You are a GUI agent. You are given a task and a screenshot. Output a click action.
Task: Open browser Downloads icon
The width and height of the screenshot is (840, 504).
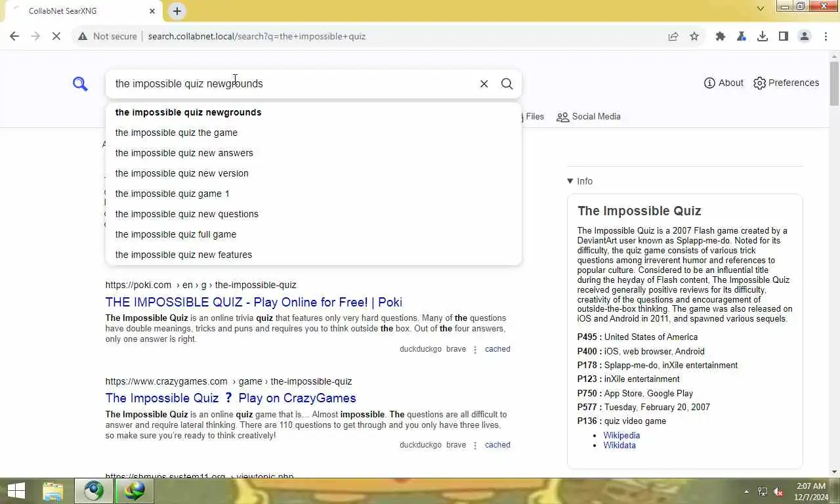click(763, 36)
